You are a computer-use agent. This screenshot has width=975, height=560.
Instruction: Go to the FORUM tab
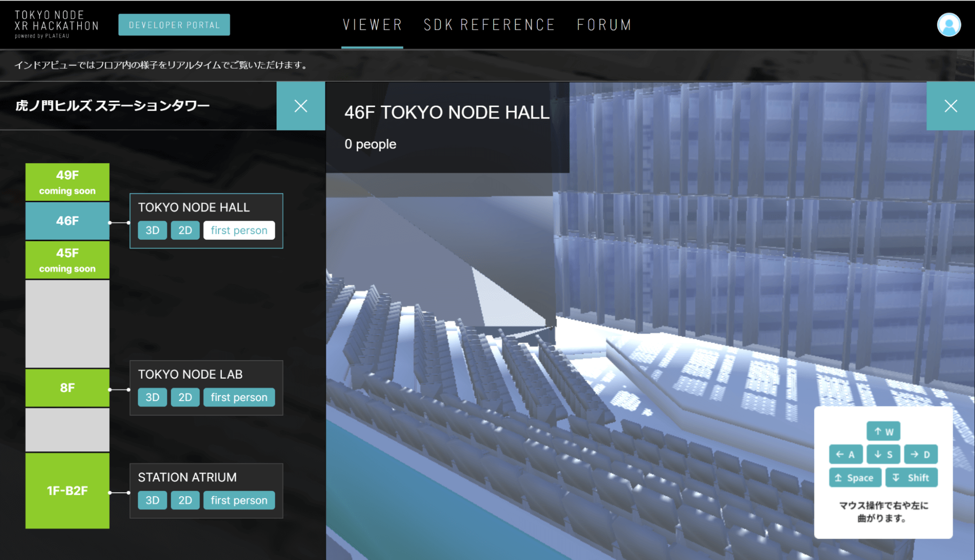(604, 25)
